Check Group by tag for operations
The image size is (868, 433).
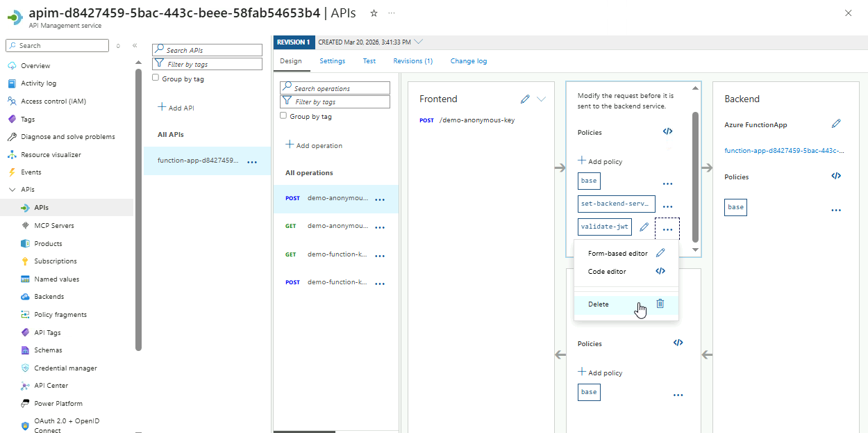click(x=283, y=116)
